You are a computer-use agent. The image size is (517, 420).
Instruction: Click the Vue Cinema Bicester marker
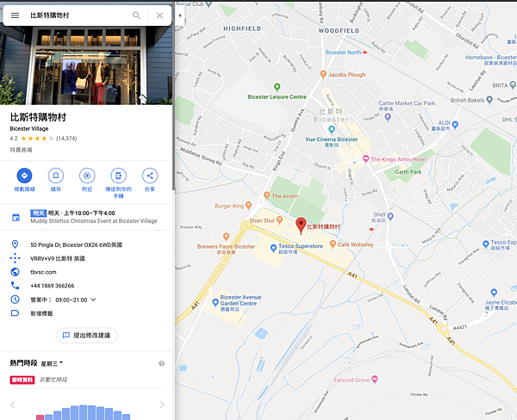[332, 129]
